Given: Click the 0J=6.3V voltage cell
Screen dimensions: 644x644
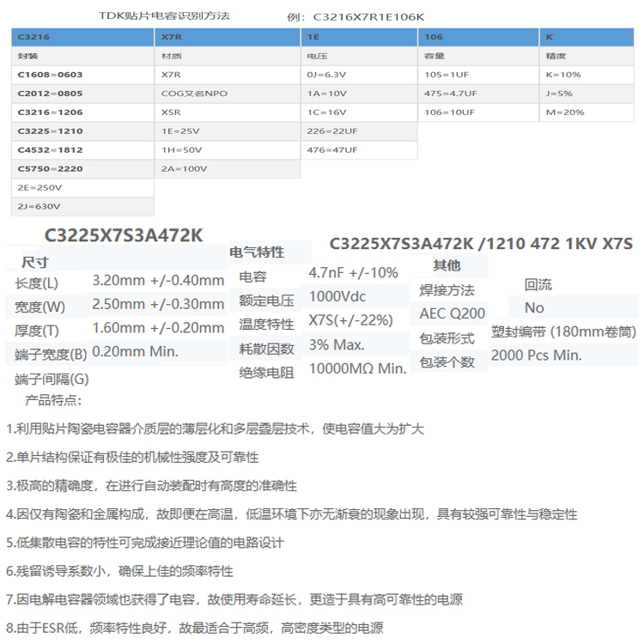Looking at the screenshot, I should [x=360, y=75].
